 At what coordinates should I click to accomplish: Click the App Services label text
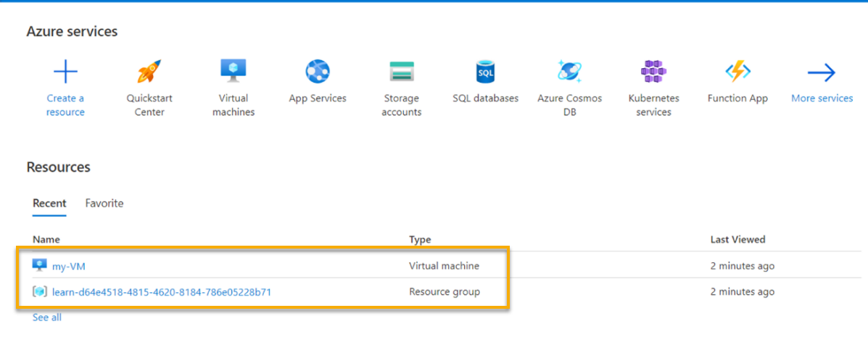[318, 99]
